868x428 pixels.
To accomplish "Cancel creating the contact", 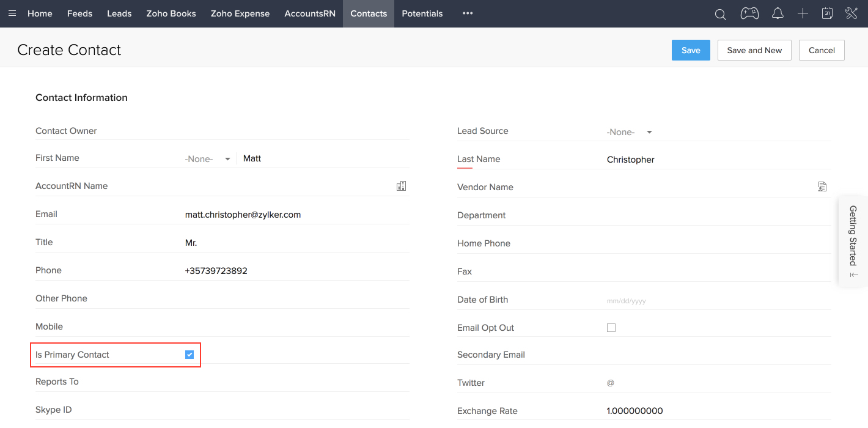I will 822,50.
